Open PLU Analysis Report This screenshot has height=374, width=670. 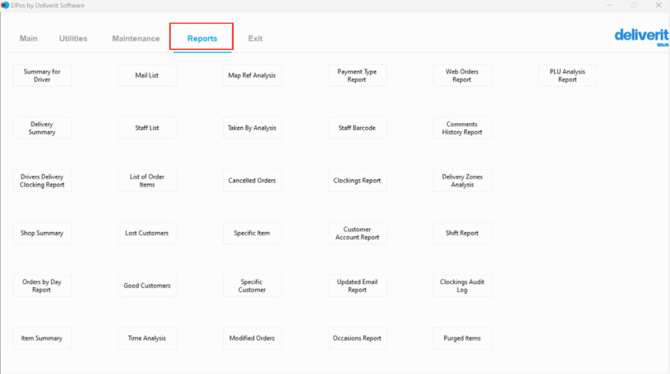pos(567,75)
